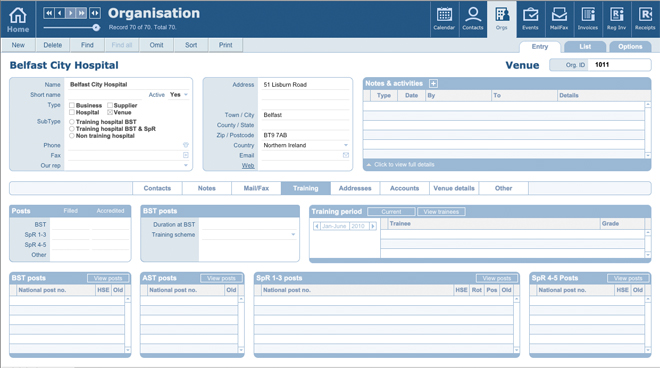Open the Receipts module
Screen dimensions: 660x368
click(x=645, y=19)
